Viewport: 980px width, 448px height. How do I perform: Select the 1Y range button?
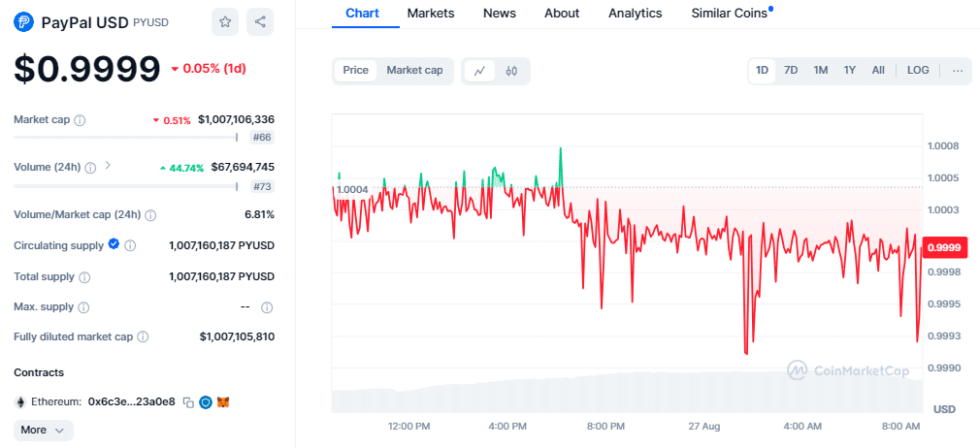click(849, 70)
